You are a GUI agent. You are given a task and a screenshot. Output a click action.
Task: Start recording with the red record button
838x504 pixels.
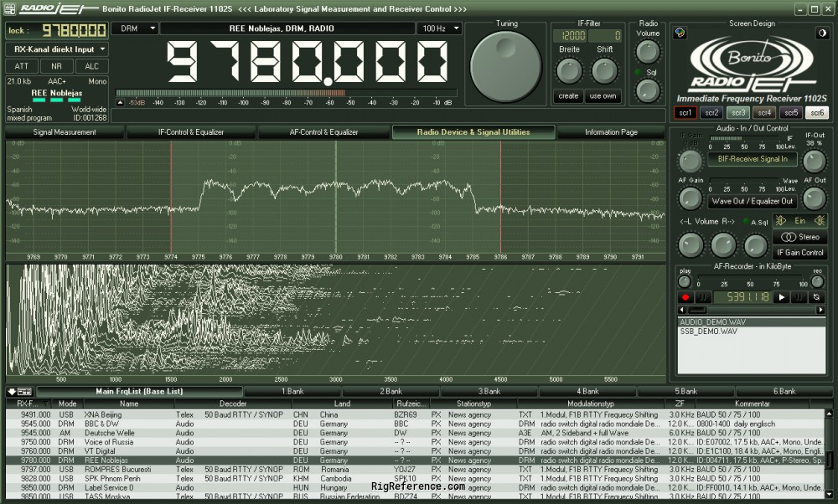(685, 297)
